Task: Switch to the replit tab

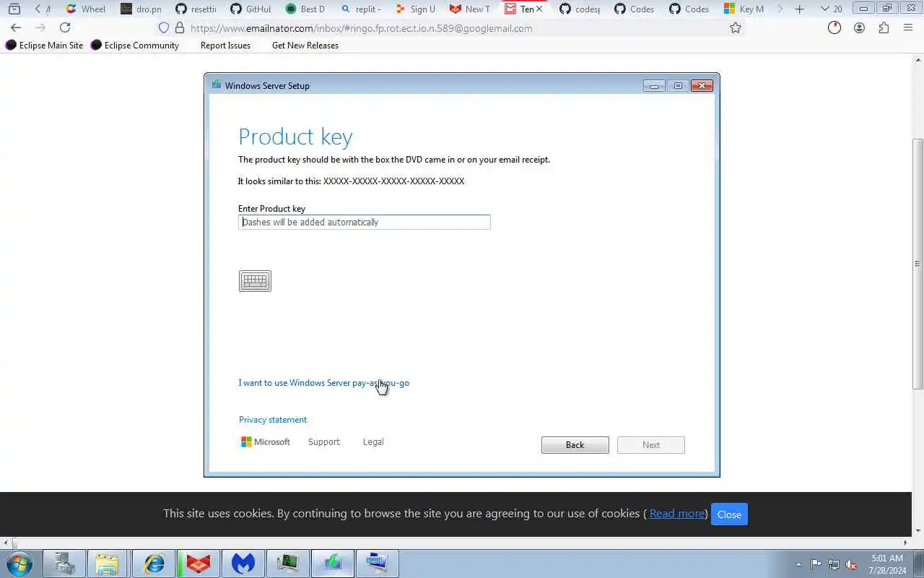Action: point(361,9)
